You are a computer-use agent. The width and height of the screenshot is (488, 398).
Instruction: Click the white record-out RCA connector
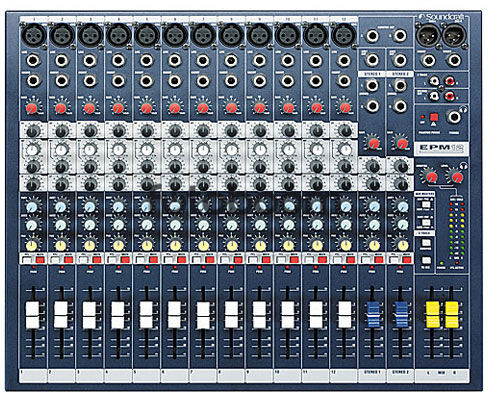pos(433,96)
